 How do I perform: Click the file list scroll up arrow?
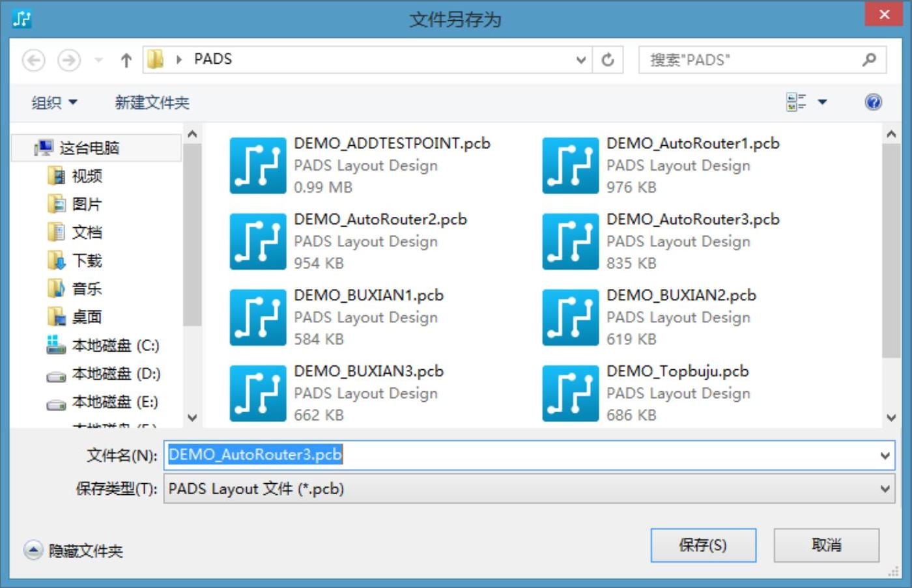[x=891, y=134]
